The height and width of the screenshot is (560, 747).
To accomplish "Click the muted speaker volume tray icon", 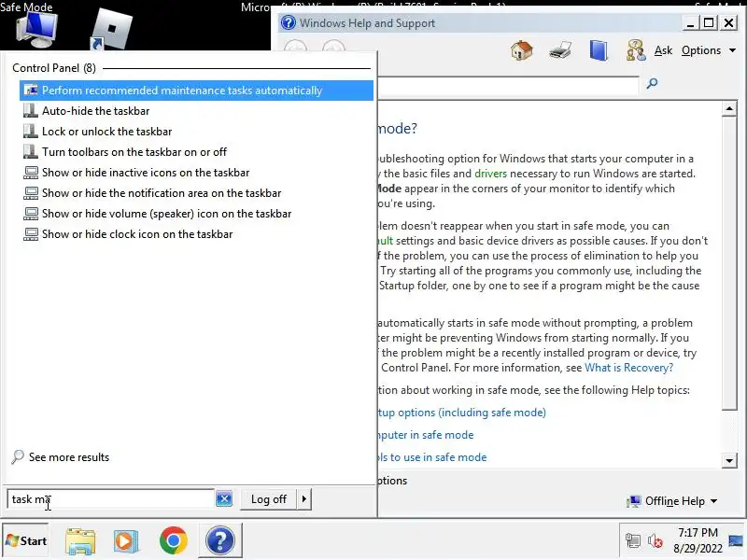I will pos(655,541).
